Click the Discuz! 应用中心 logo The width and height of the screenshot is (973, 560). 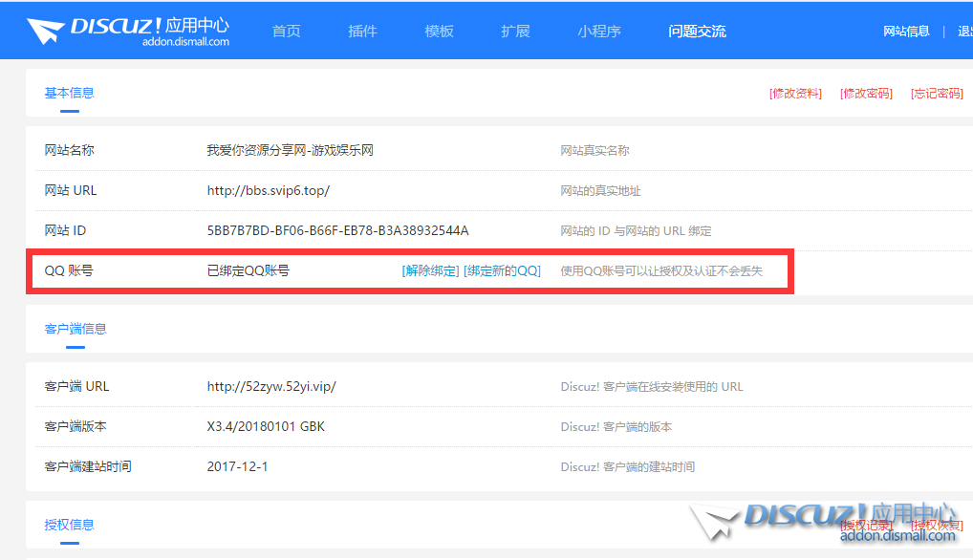[x=128, y=31]
